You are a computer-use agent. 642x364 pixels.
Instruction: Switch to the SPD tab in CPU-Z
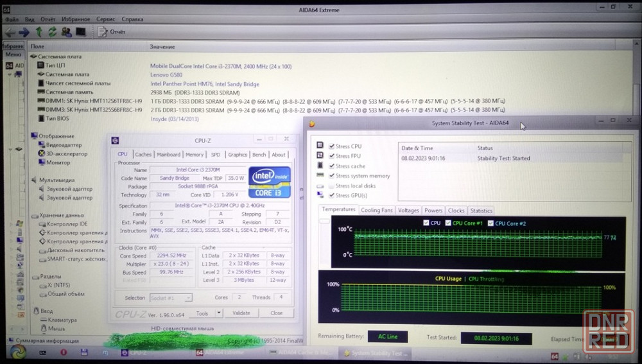pos(215,154)
